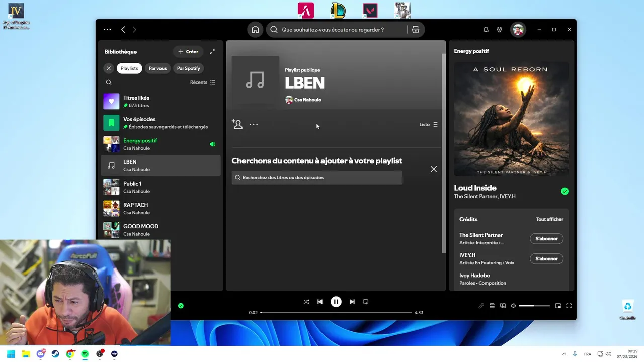Close the content search section
The height and width of the screenshot is (362, 644).
click(x=434, y=169)
